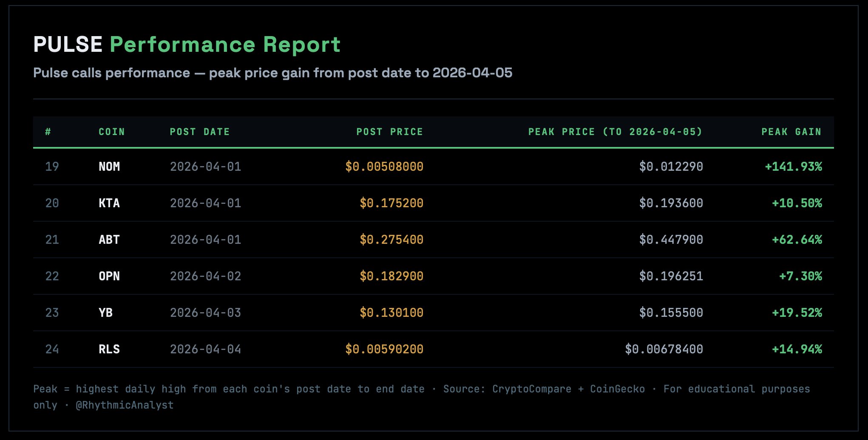Screen dimensions: 868x440
Task: Click the +141.93% peak gain value
Action: (x=793, y=166)
